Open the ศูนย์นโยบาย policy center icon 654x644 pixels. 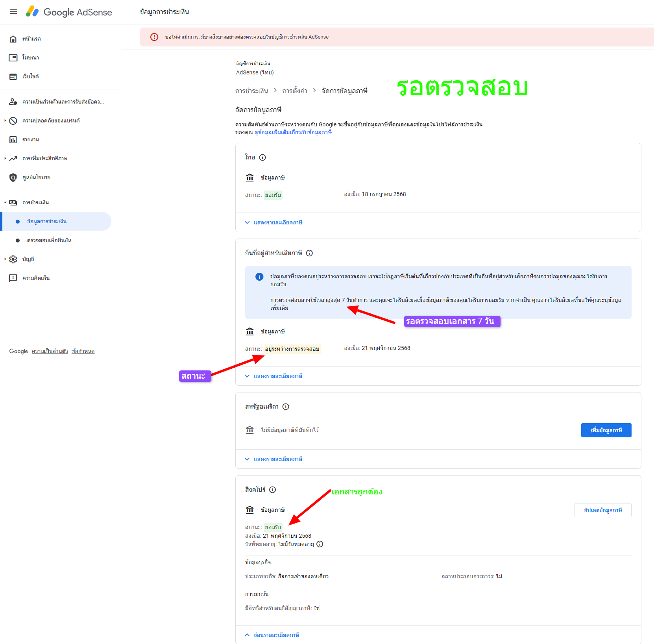[x=13, y=177]
